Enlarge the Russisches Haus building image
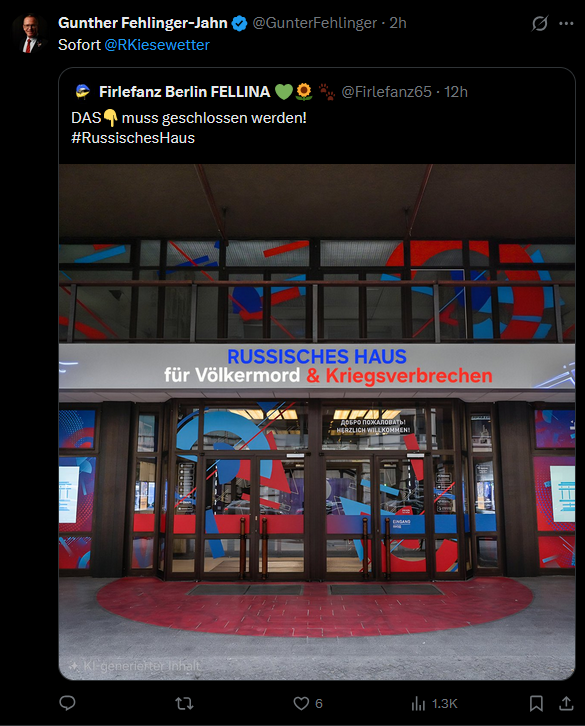This screenshot has width=585, height=726. 317,422
